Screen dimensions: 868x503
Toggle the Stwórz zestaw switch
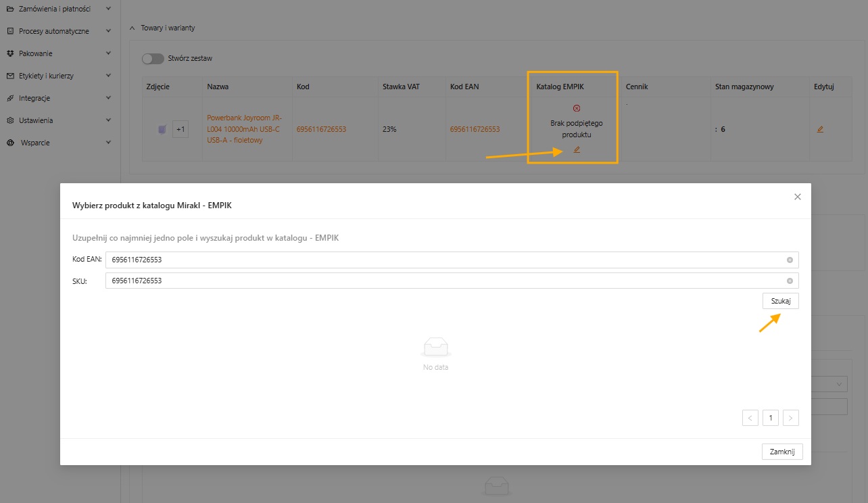pos(153,59)
